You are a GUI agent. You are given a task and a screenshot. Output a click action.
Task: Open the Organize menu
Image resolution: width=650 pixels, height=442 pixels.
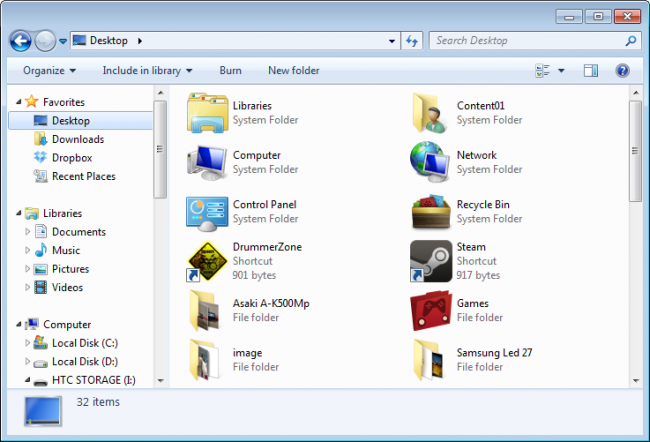point(49,70)
